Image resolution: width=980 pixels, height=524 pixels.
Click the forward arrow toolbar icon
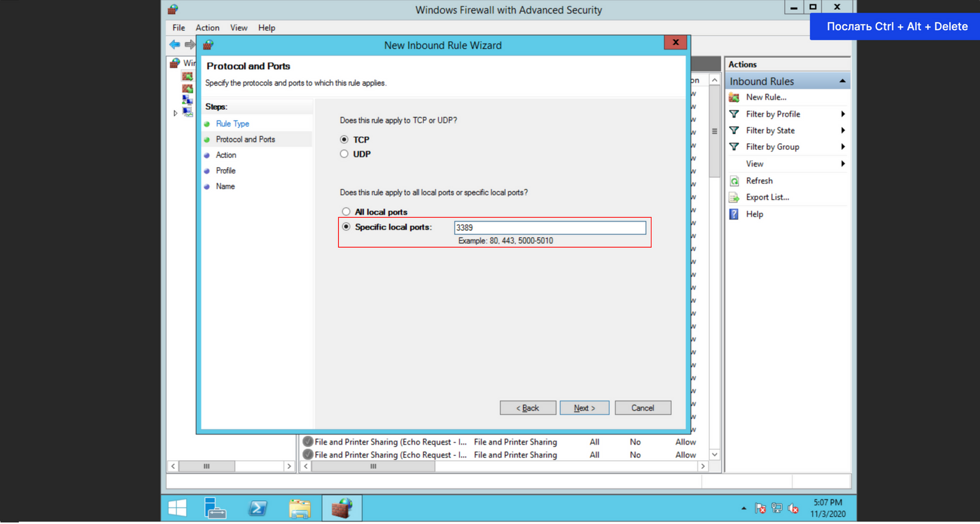click(x=190, y=44)
